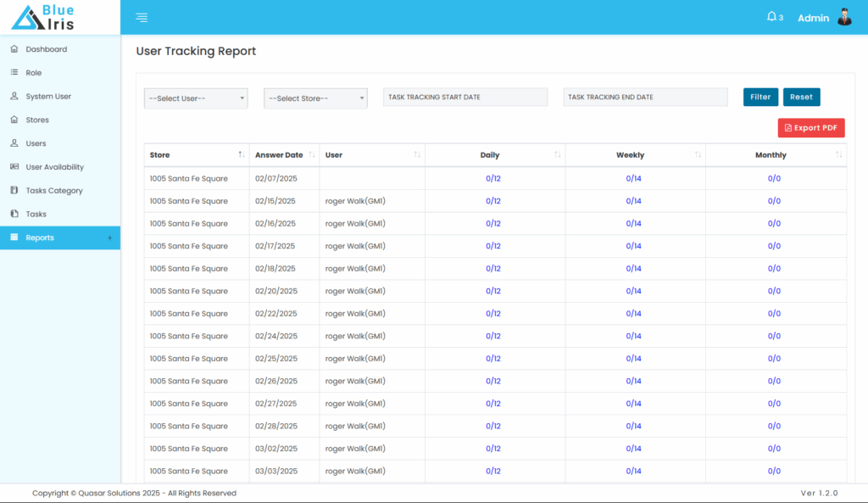The height and width of the screenshot is (503, 868).
Task: Open Weekly 0/14 link for 02/15/2025
Action: [633, 201]
